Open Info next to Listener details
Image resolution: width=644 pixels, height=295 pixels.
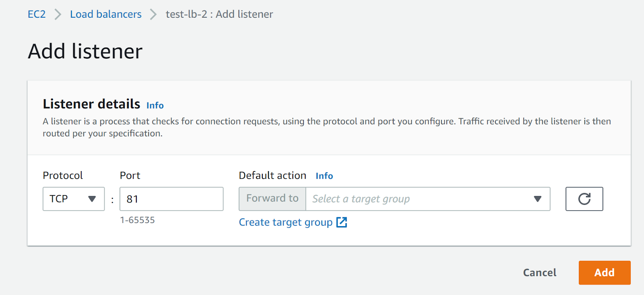point(155,105)
